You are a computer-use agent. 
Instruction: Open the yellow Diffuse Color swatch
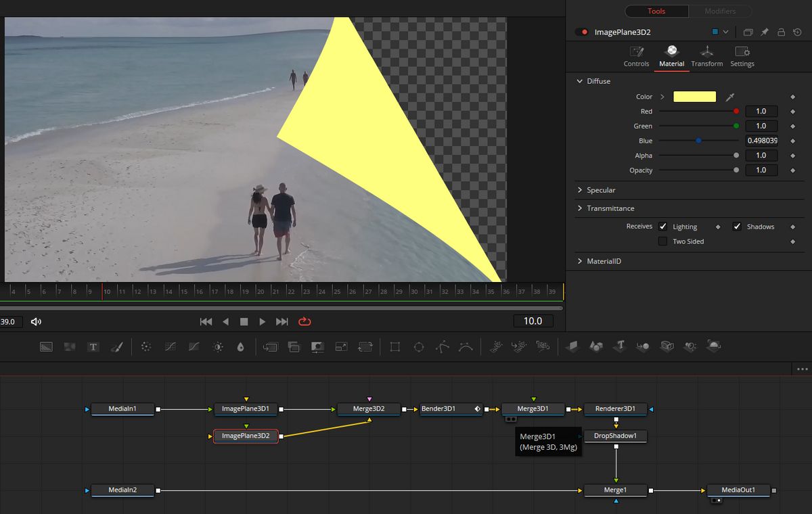click(694, 96)
